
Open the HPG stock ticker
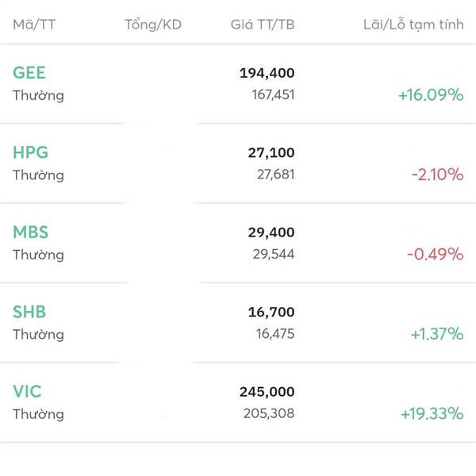coord(30,152)
